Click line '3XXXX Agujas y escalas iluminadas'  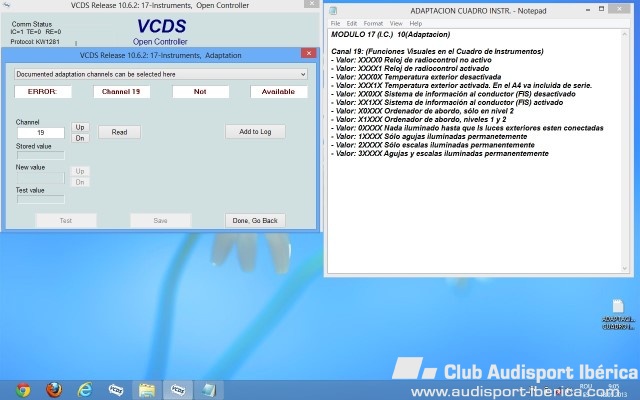coord(440,154)
